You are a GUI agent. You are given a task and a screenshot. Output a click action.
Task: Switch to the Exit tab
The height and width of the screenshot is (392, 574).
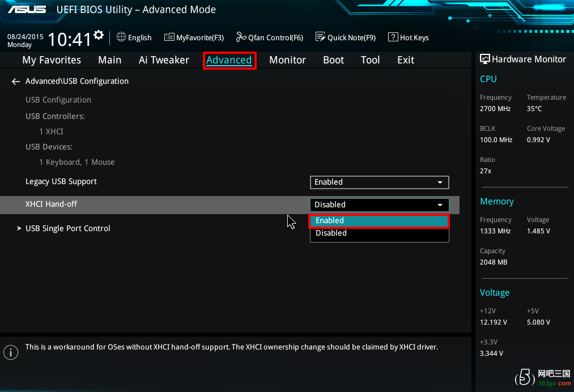coord(406,60)
